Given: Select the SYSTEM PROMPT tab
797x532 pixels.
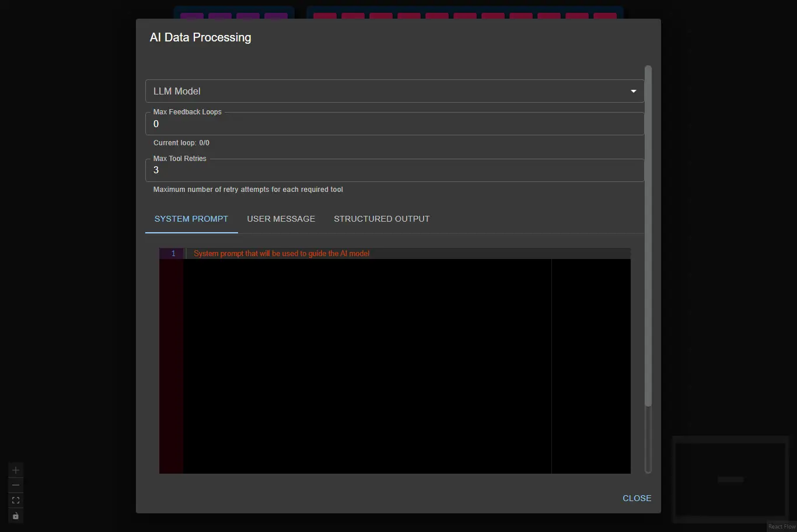Looking at the screenshot, I should tap(191, 219).
